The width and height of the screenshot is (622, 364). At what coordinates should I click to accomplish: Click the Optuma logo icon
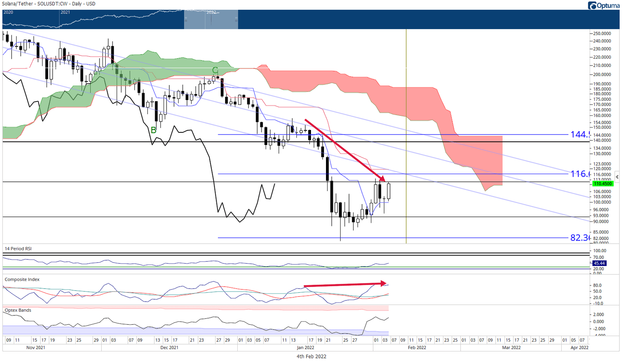click(592, 5)
